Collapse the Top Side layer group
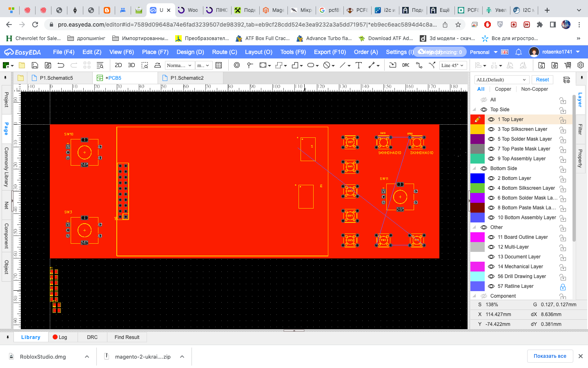The height and width of the screenshot is (368, 588). tap(474, 110)
